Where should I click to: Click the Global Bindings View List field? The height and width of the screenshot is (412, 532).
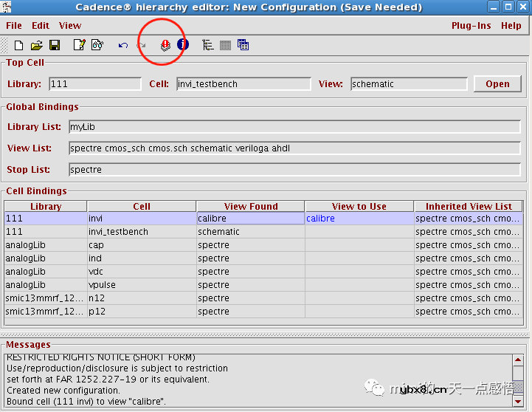tap(294, 148)
